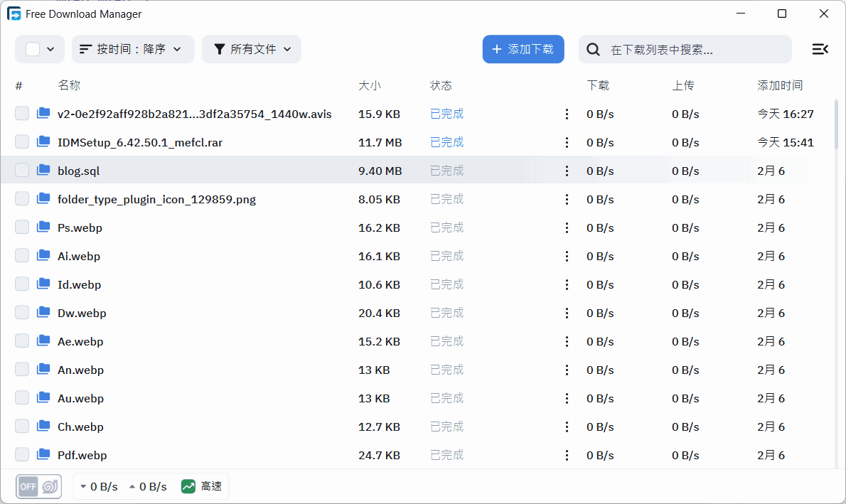
Task: Click the # column header
Action: pos(19,85)
